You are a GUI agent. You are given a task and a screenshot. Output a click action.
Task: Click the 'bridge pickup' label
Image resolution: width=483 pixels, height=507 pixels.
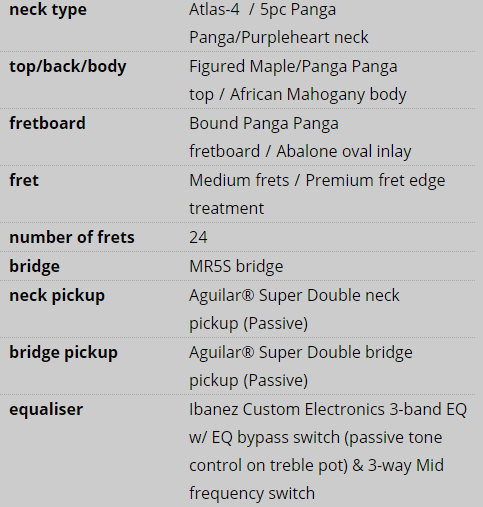63,352
